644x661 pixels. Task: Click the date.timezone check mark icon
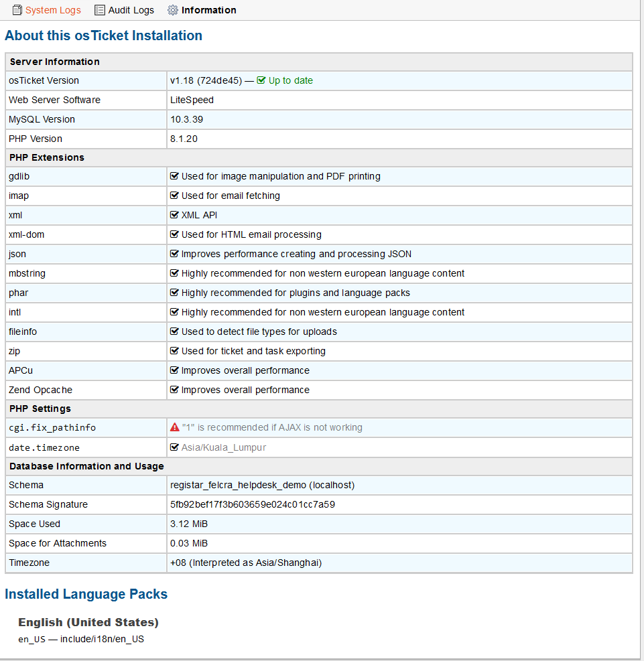pyautogui.click(x=174, y=447)
